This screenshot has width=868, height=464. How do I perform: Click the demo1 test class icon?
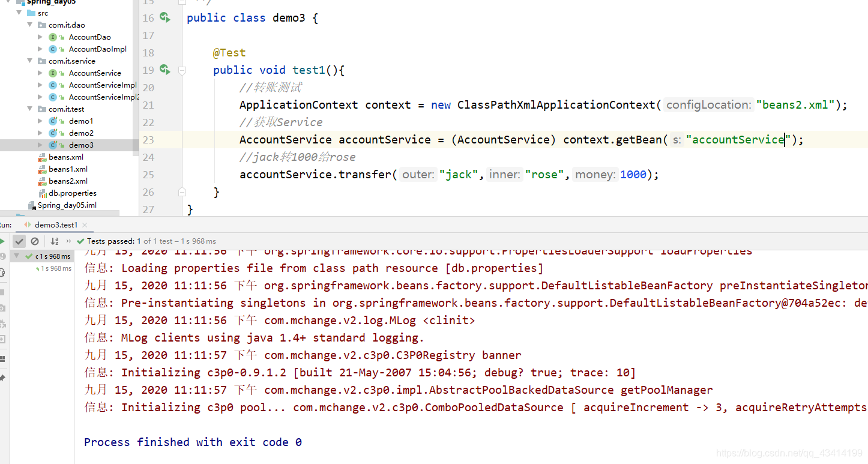[53, 121]
